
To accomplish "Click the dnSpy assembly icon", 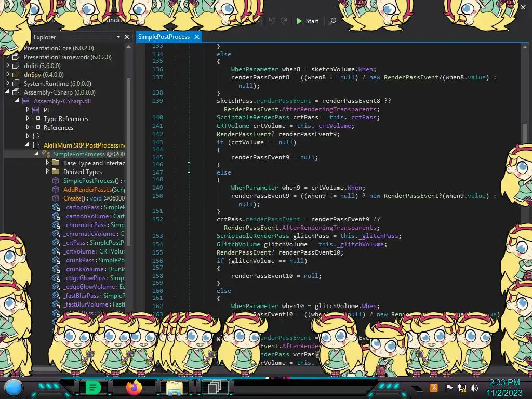I will click(x=16, y=74).
